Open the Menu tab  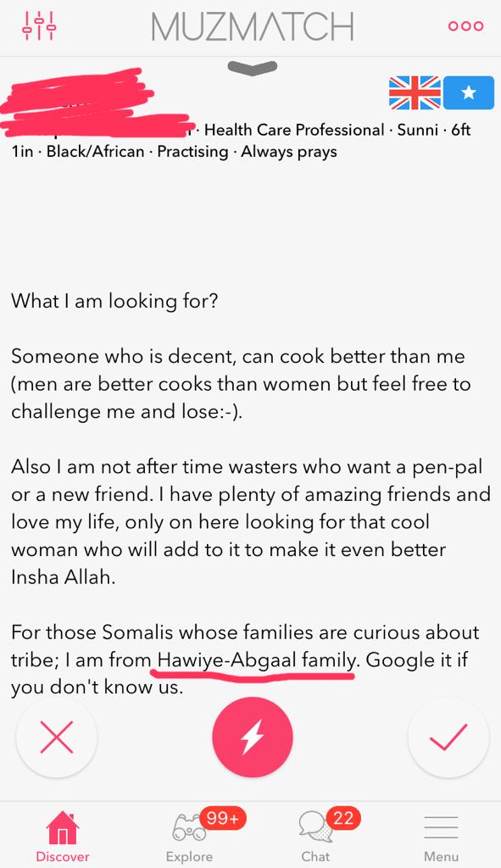[x=441, y=836]
